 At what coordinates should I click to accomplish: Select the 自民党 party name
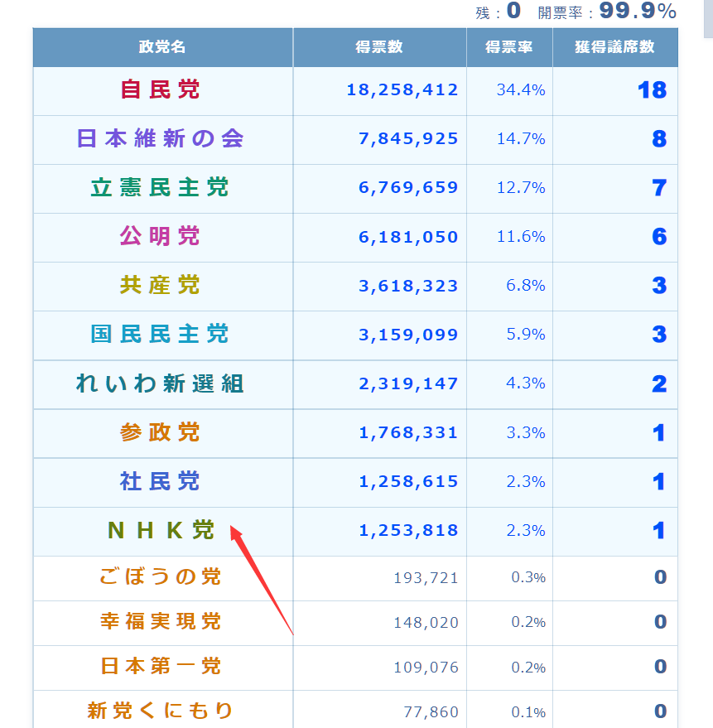click(x=160, y=89)
